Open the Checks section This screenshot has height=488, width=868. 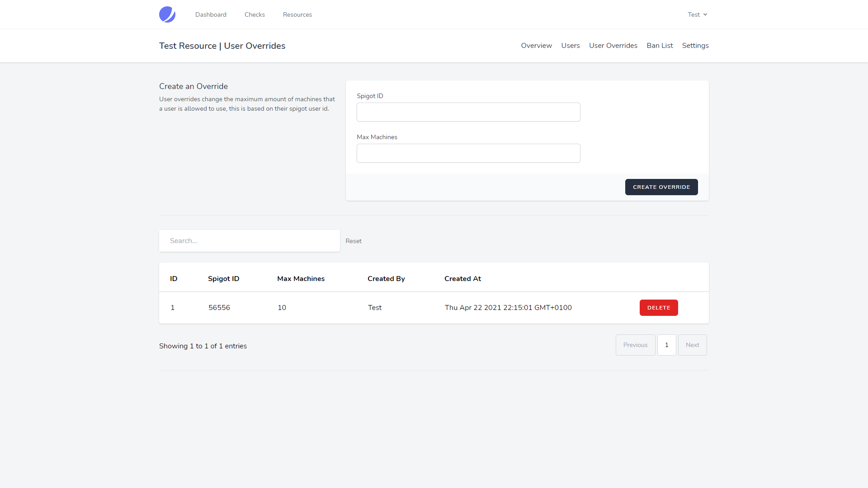point(255,14)
